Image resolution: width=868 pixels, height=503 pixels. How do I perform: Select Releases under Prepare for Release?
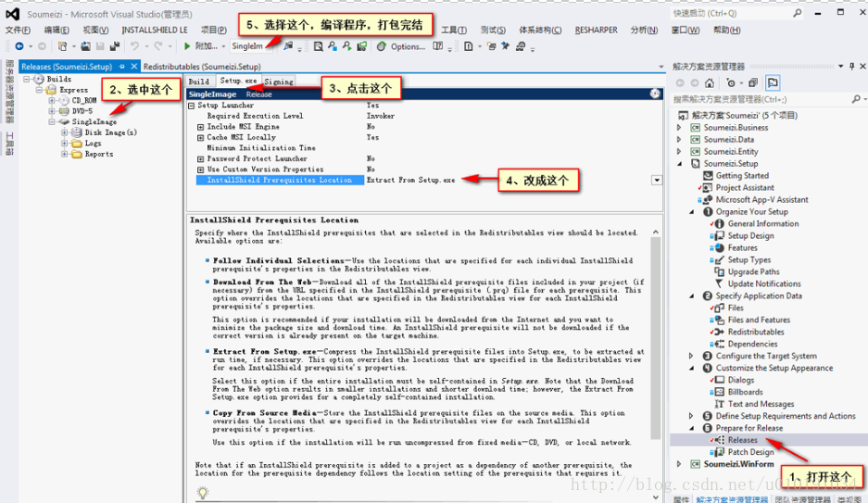click(742, 440)
